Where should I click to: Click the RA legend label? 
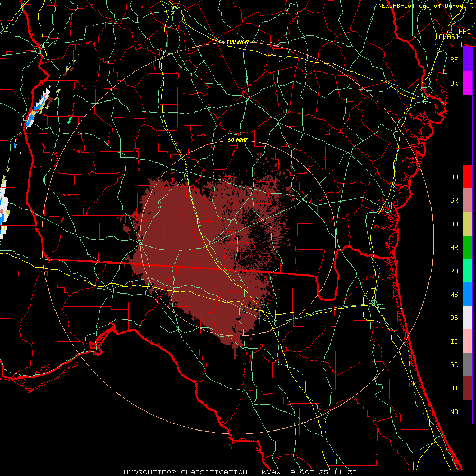click(454, 271)
